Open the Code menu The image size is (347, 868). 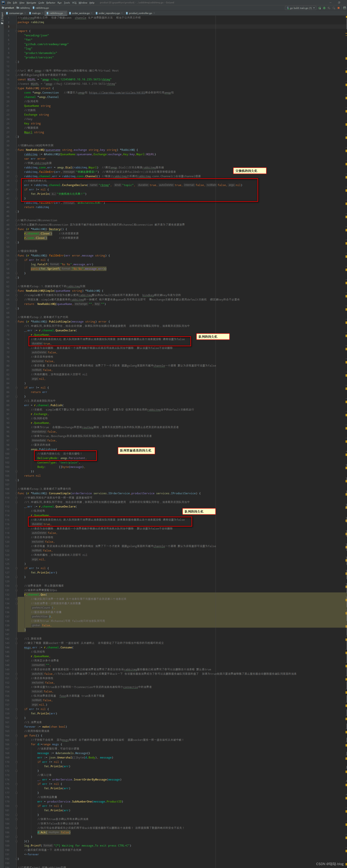pyautogui.click(x=41, y=3)
